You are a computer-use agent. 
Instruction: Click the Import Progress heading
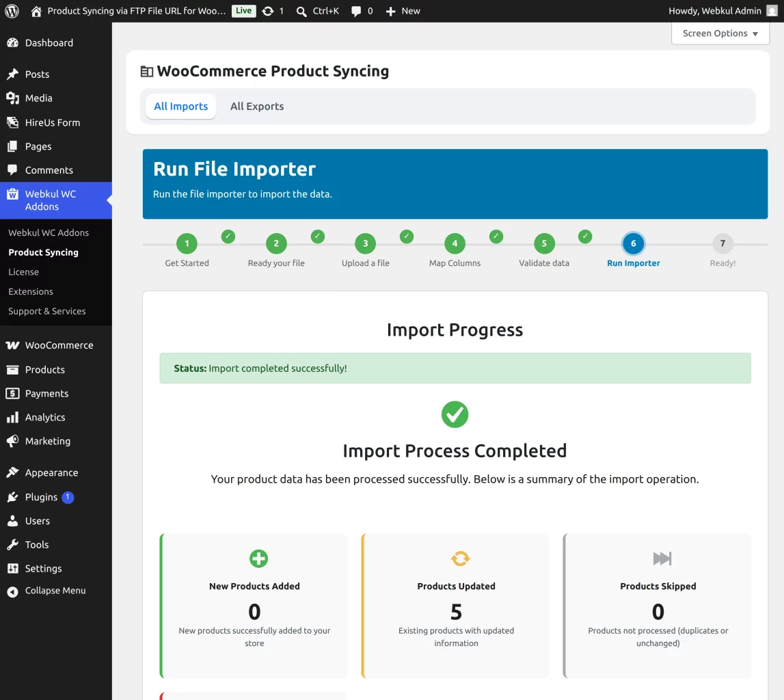click(455, 330)
